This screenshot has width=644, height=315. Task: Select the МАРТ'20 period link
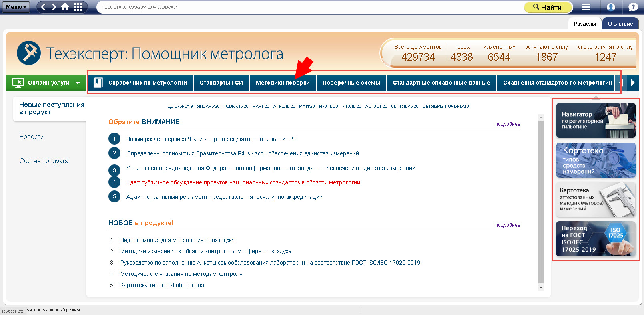pyautogui.click(x=261, y=106)
